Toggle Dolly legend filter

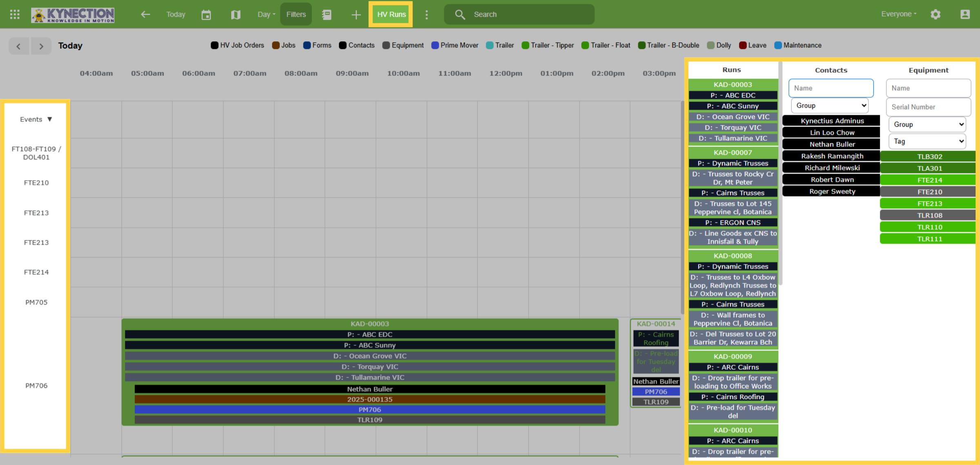tap(719, 45)
